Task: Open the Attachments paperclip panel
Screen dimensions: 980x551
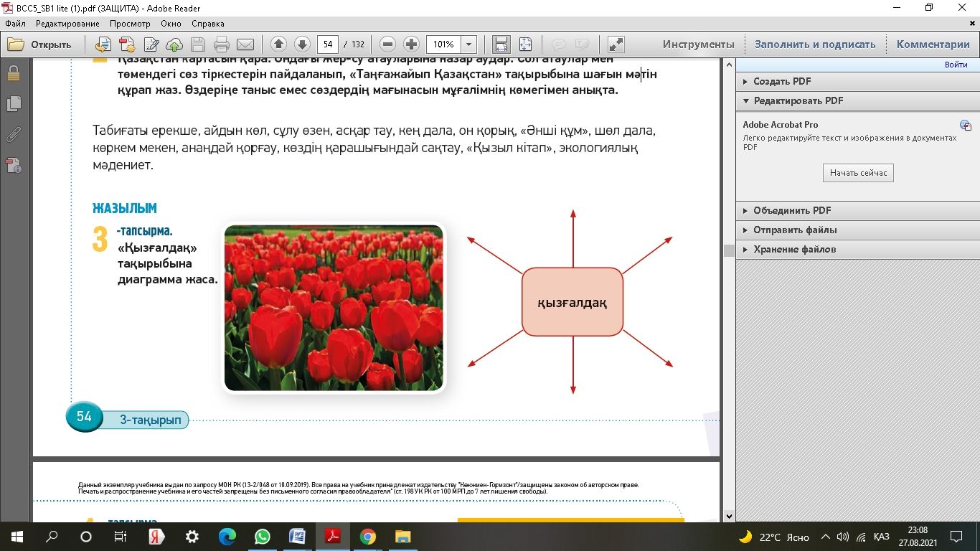Action: (14, 134)
